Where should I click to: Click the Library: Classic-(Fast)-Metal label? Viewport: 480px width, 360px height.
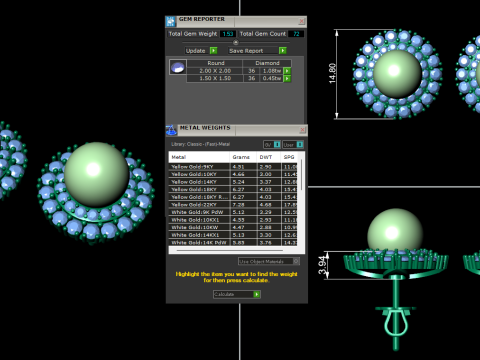click(x=200, y=144)
